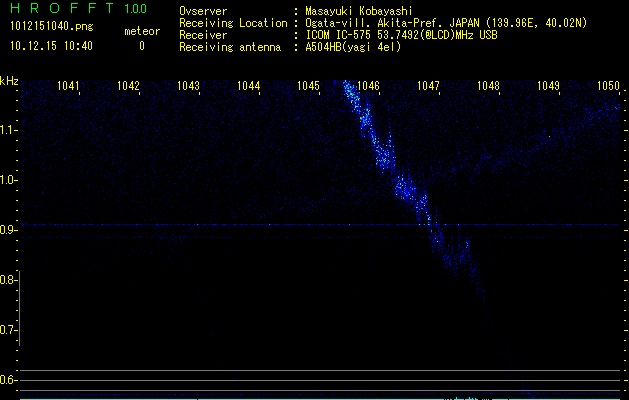Click the 1041 time axis marker
The width and height of the screenshot is (629, 400).
pos(68,86)
